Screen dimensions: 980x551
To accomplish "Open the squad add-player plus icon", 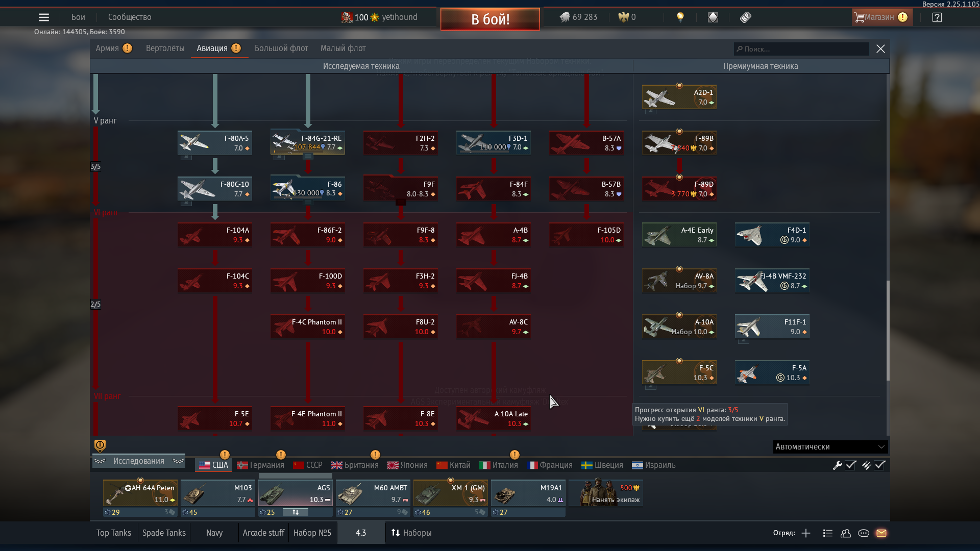I will pyautogui.click(x=806, y=533).
